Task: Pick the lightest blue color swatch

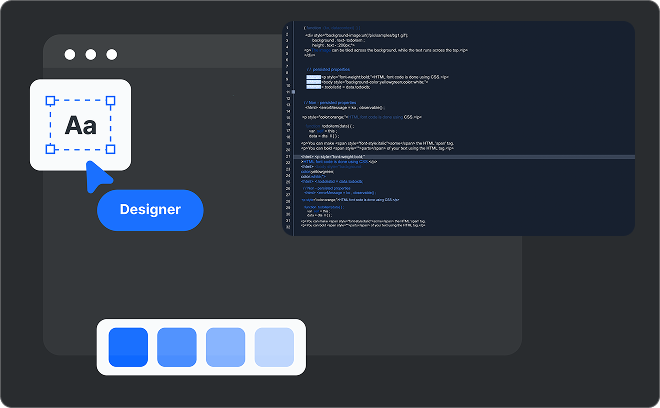Action: [x=274, y=347]
